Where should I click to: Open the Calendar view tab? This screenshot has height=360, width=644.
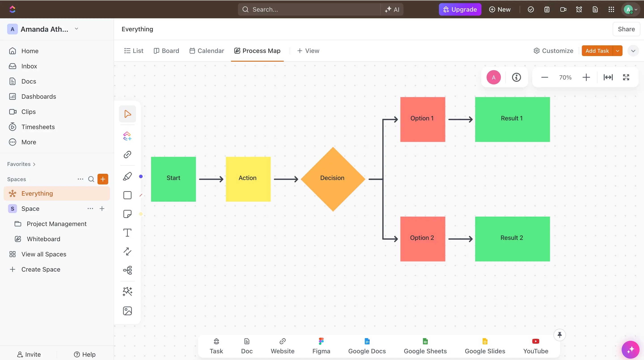pos(207,51)
